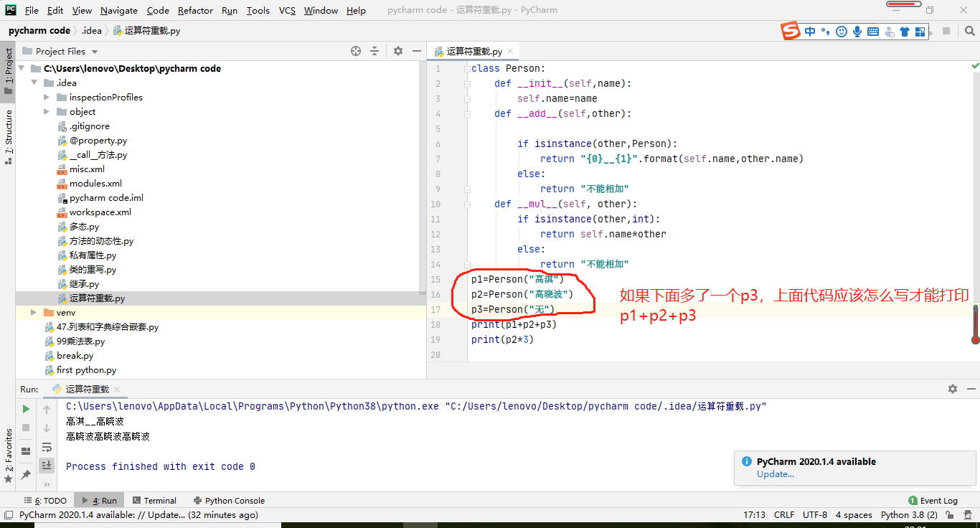Open the 7: Structure side tab
This screenshot has height=528, width=980.
pos(8,136)
